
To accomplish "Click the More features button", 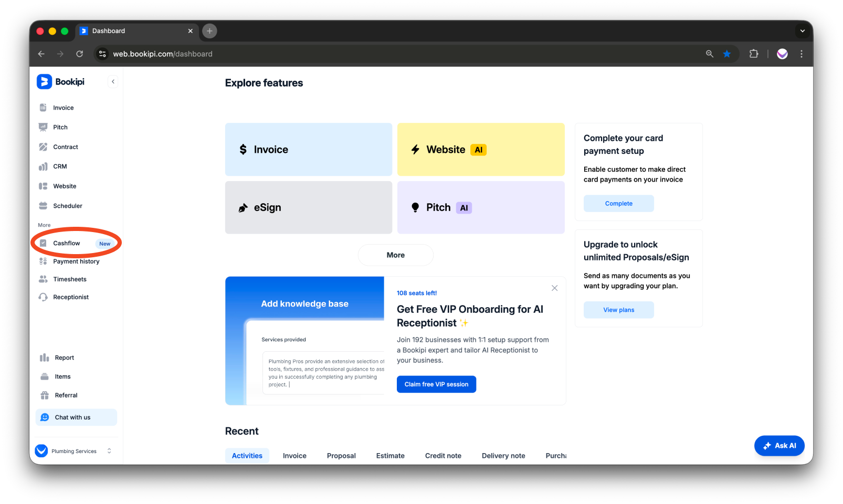I will point(396,255).
